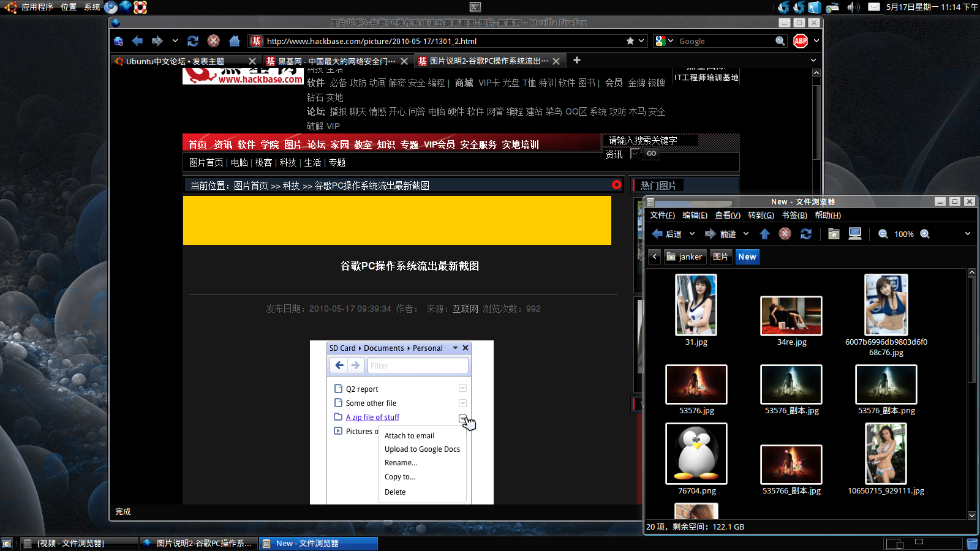Open 查看(V) menu in file browser

[728, 216]
